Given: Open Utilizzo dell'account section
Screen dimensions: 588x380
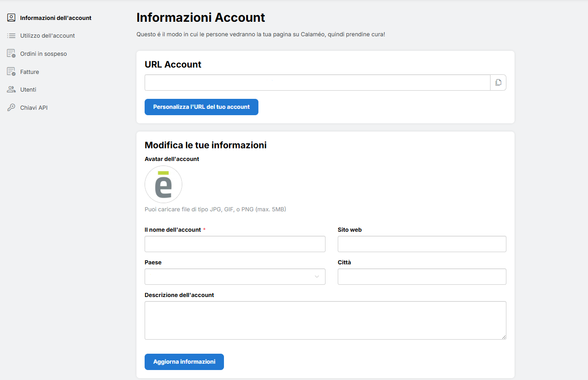Looking at the screenshot, I should [x=48, y=36].
